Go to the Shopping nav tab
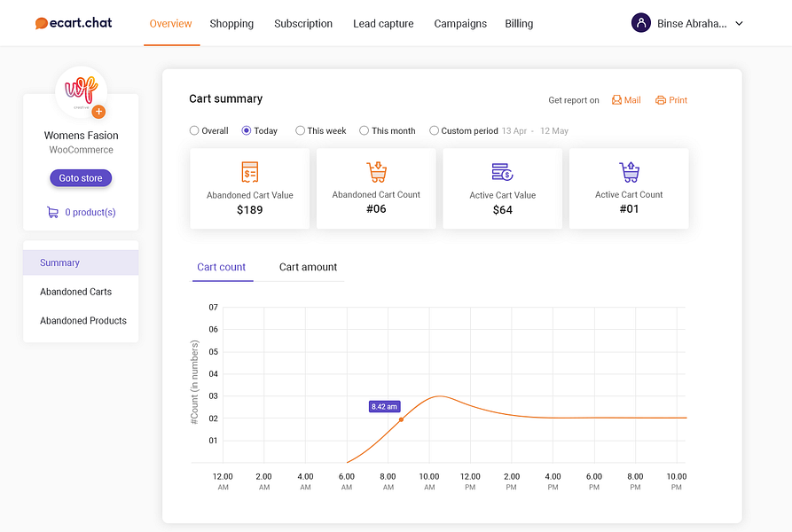 (231, 24)
